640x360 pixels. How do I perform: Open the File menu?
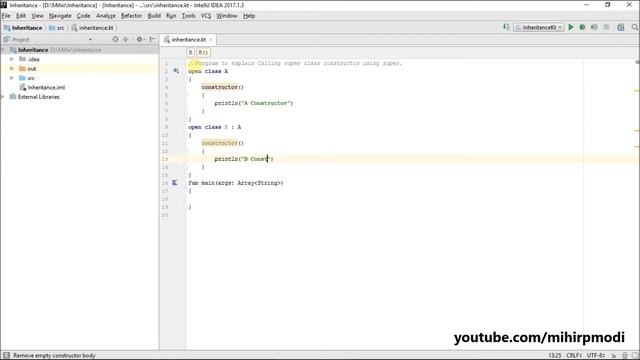click(x=6, y=16)
